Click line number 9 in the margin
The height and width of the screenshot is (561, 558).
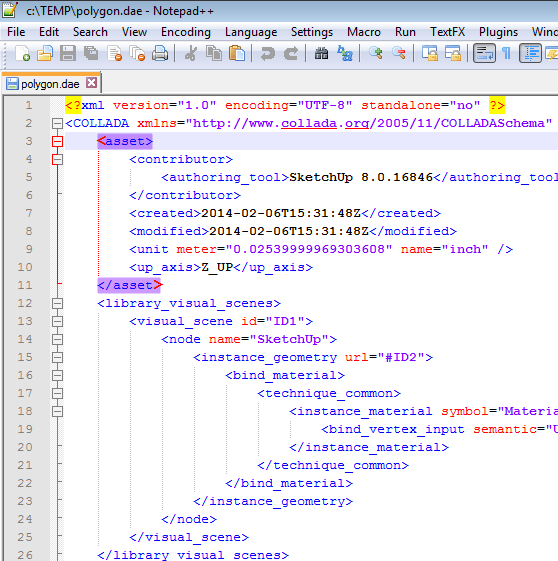coord(29,249)
